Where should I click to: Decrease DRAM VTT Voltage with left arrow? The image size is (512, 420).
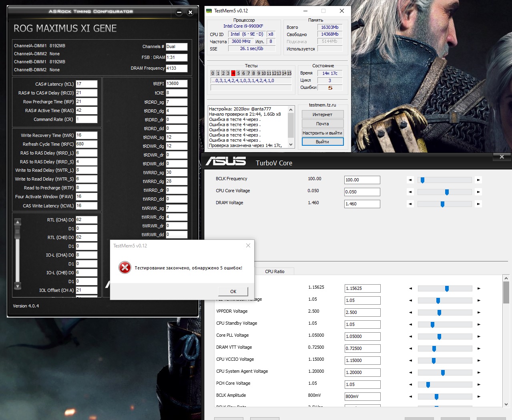[410, 348]
